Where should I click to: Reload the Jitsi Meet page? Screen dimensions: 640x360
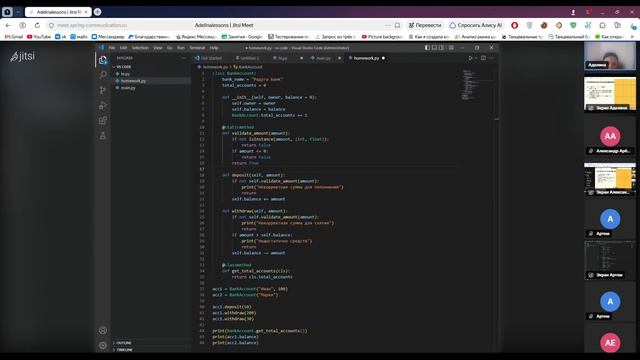click(37, 25)
